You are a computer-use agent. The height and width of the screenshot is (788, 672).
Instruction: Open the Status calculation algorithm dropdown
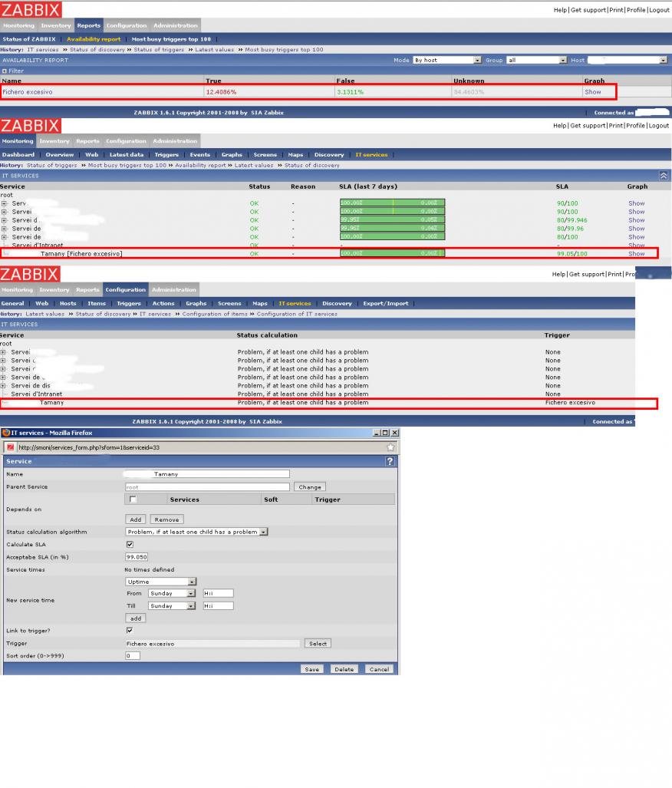pos(196,532)
